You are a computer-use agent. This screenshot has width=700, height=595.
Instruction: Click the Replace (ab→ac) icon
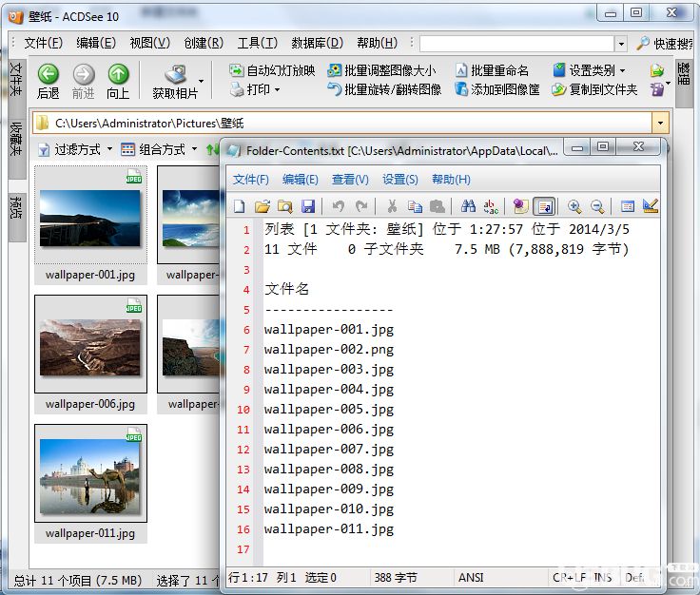[491, 206]
